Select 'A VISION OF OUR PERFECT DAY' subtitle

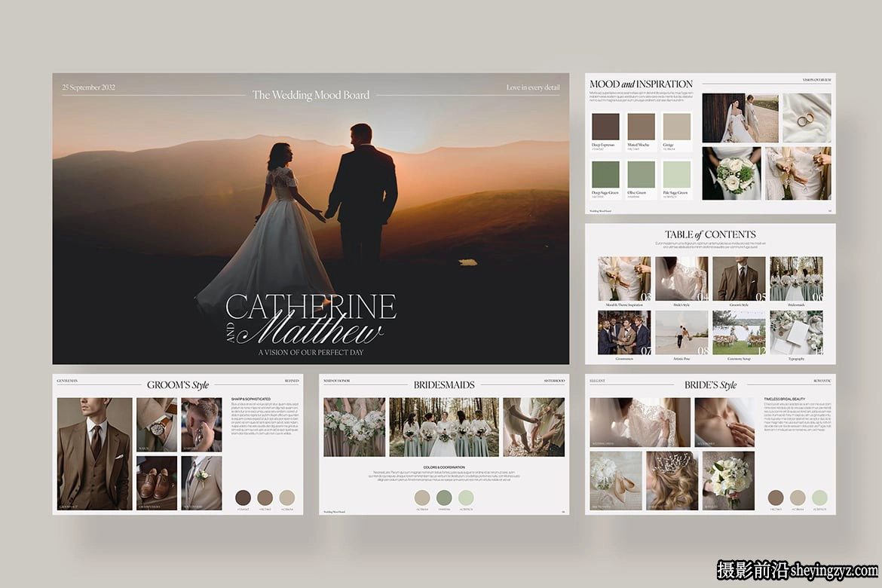pos(311,352)
